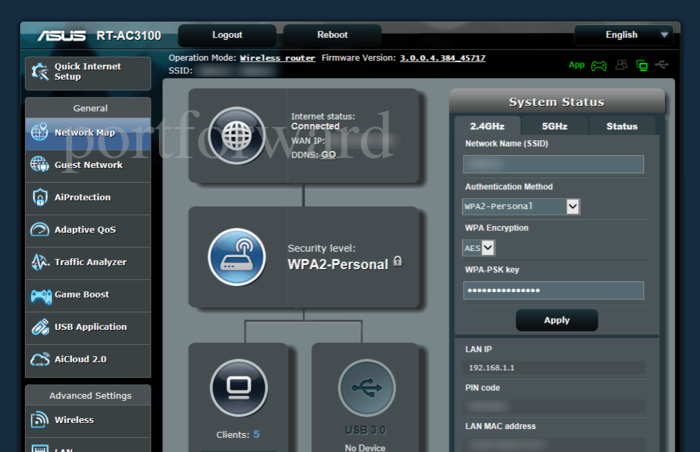
Task: Click the Wireless router operation mode link
Action: point(277,58)
